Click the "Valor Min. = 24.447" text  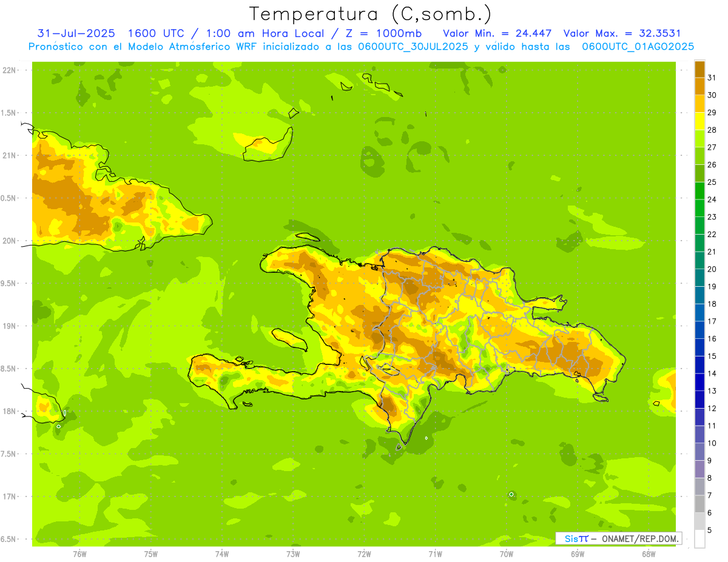point(497,33)
